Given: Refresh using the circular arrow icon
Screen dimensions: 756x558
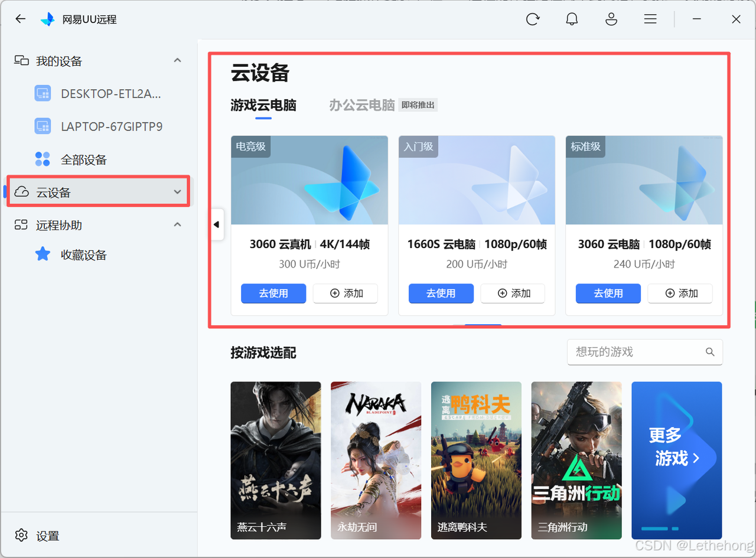Looking at the screenshot, I should tap(533, 19).
